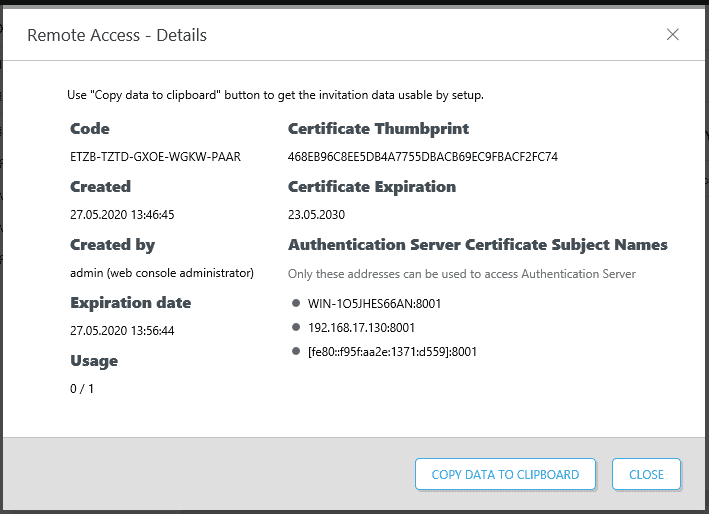Click the created timestamp 27.05.2020 13:46:45

pos(122,215)
